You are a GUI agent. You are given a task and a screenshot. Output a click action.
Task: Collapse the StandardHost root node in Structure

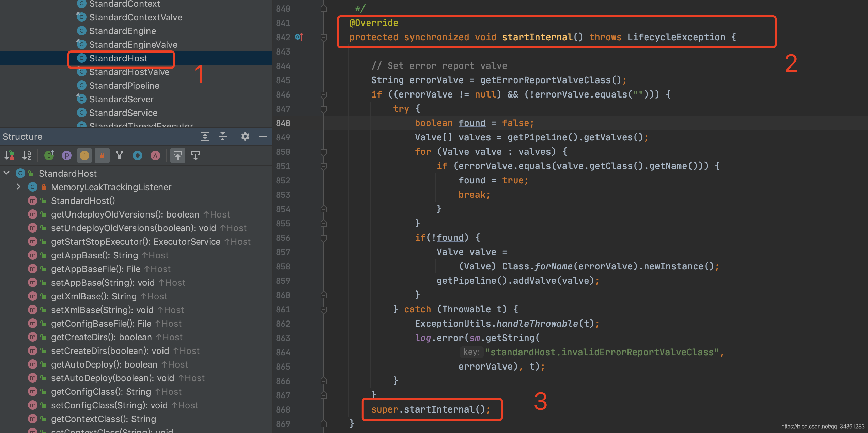[6, 173]
